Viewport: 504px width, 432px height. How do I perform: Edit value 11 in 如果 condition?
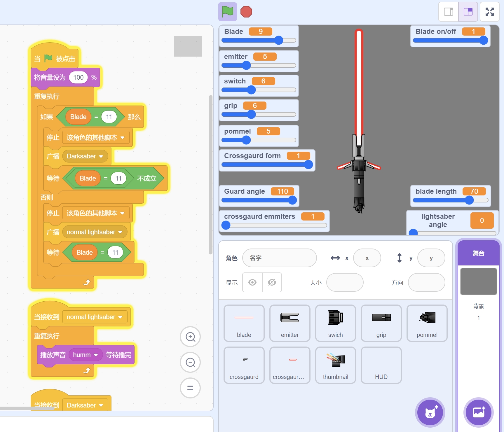[109, 117]
